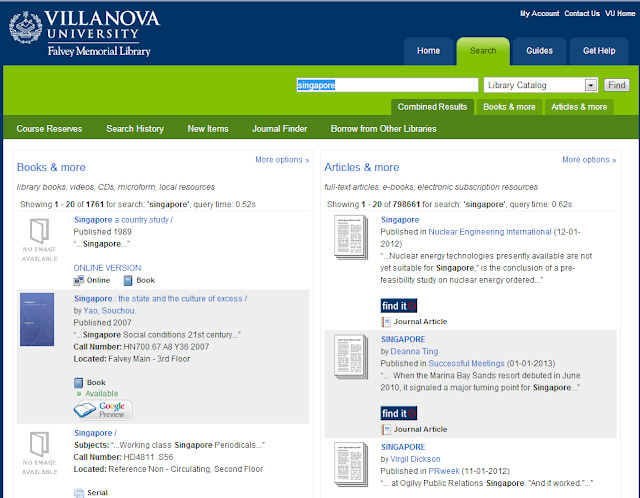Click the Journal Article icon under Nuclear Engineering result
This screenshot has width=640, height=498.
(386, 322)
